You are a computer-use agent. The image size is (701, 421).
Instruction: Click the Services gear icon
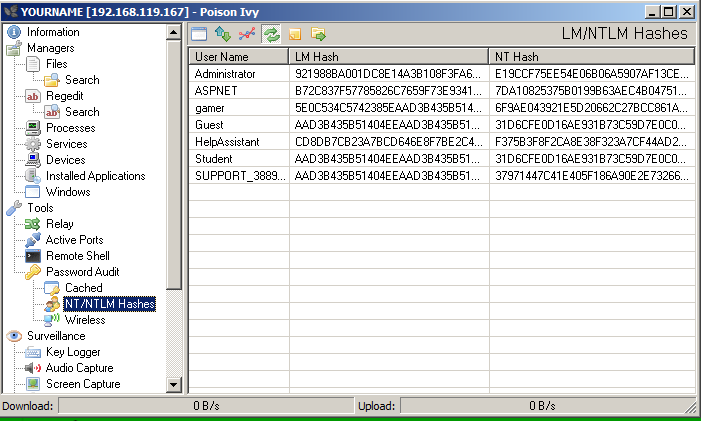coord(33,144)
